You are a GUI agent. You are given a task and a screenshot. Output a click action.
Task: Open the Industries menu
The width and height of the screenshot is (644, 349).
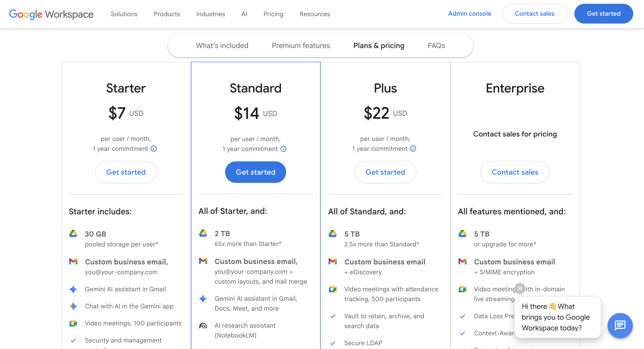[x=210, y=14]
